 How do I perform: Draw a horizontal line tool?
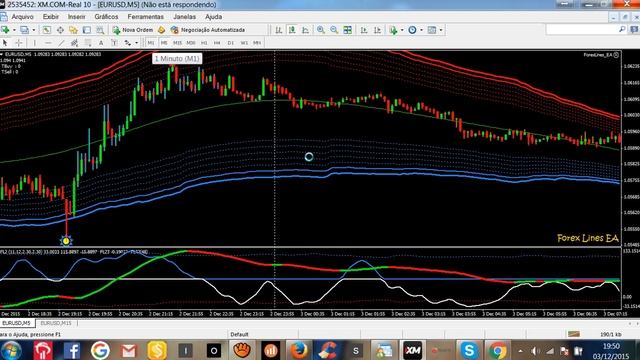point(48,42)
